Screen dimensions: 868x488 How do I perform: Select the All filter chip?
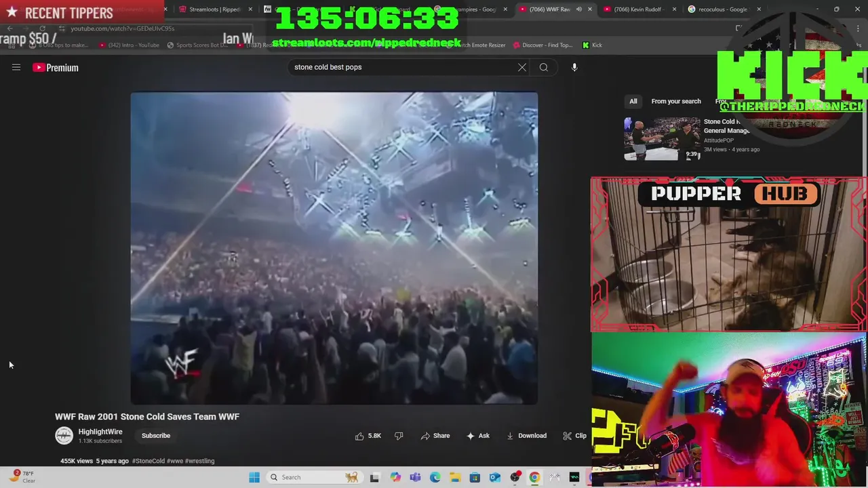[633, 102]
